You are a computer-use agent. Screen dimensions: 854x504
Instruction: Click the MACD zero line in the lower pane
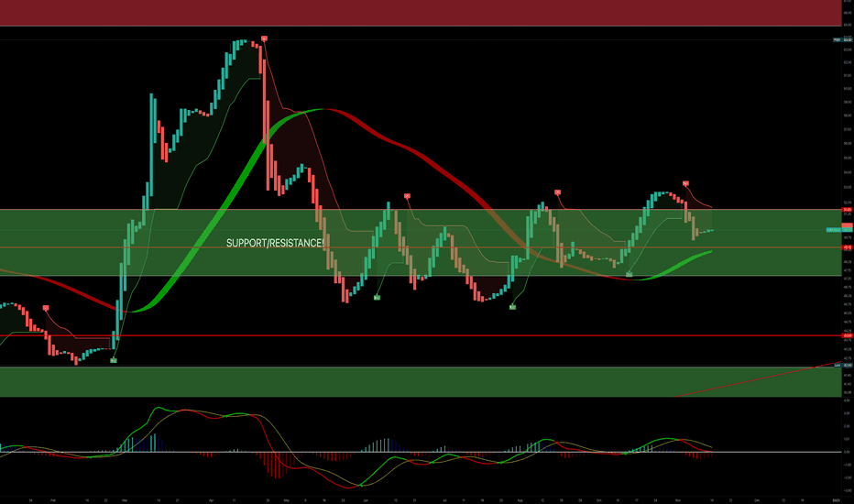[x=421, y=452]
